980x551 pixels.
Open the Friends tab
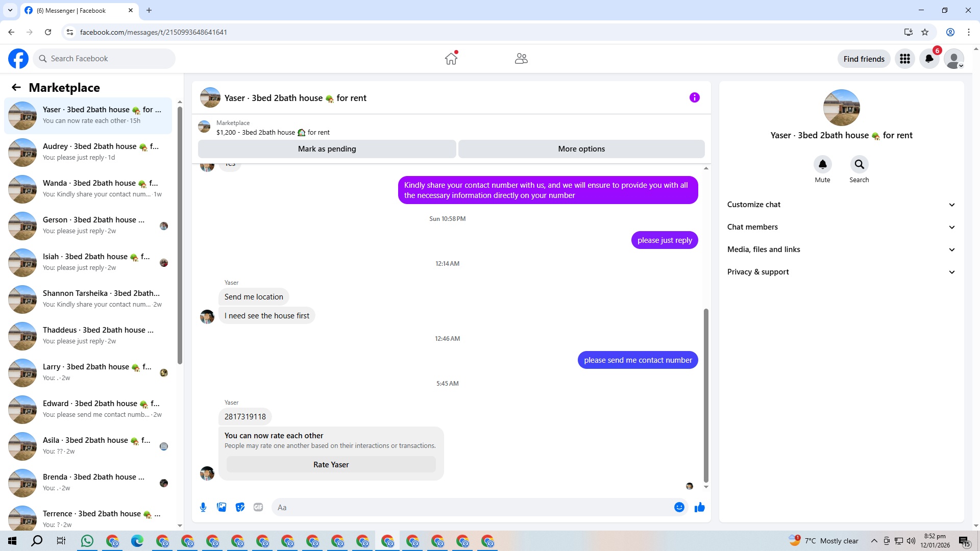pos(521,59)
